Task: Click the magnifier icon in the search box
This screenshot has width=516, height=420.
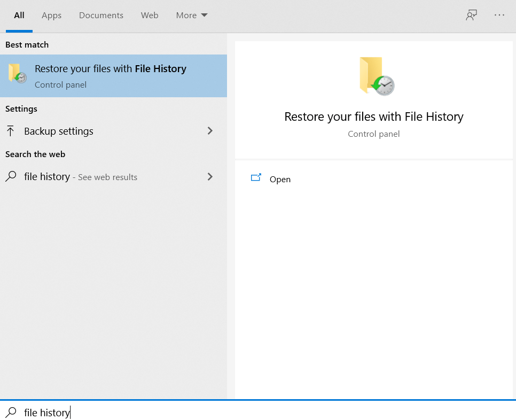Action: [11, 413]
